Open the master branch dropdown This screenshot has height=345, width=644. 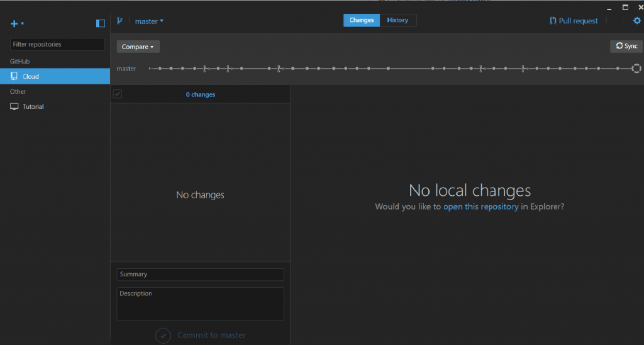pyautogui.click(x=149, y=21)
